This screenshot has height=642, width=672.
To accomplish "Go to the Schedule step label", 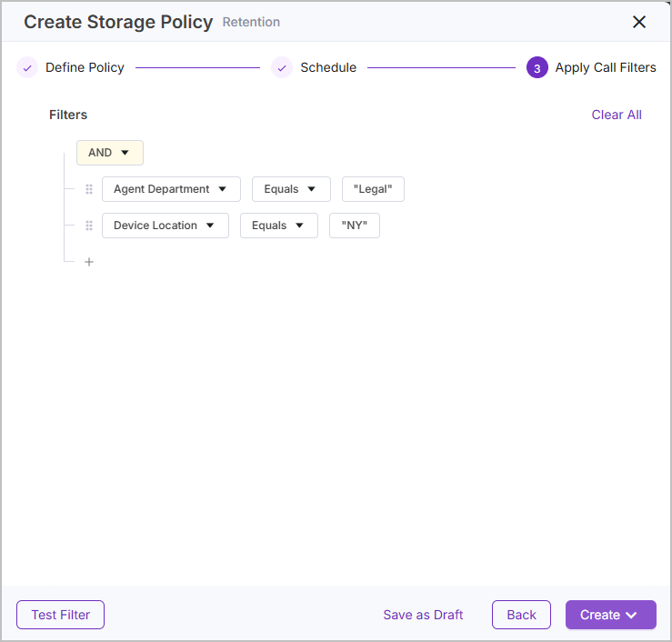I will click(328, 67).
